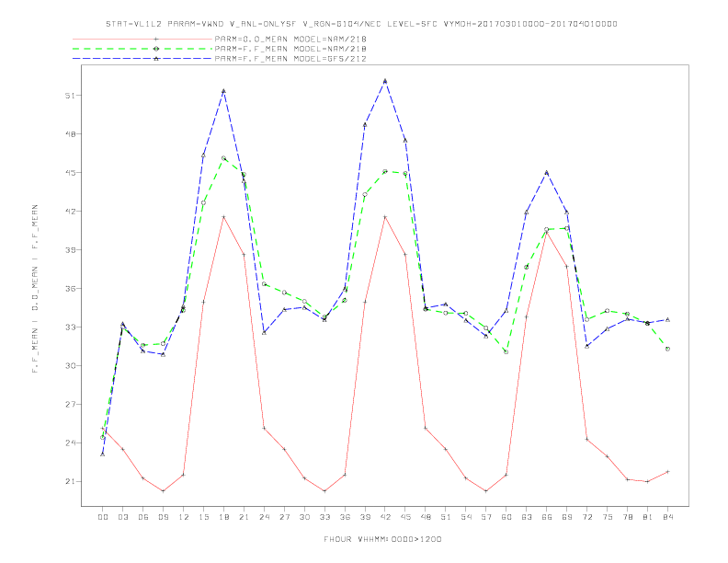This screenshot has width=728, height=563.
Task: Click y-axis tick label 36
Action: [x=70, y=289]
